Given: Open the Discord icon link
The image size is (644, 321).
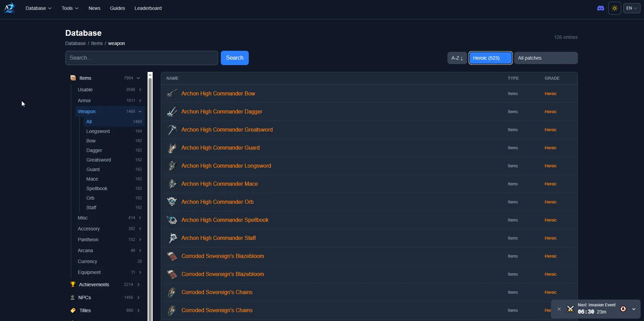Looking at the screenshot, I should 600,8.
